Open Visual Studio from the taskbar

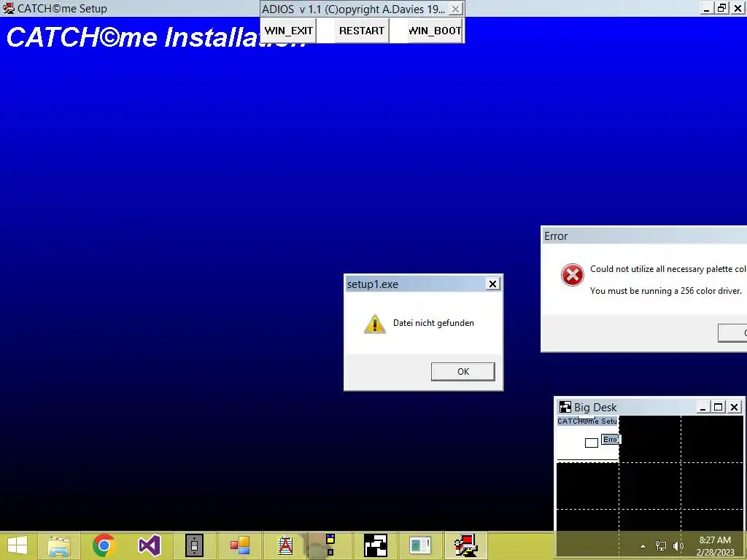coord(149,545)
